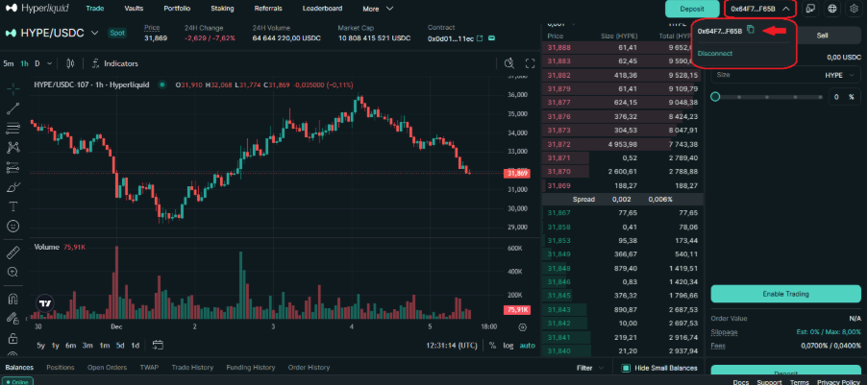Select the brush drawing tool

click(x=12, y=187)
